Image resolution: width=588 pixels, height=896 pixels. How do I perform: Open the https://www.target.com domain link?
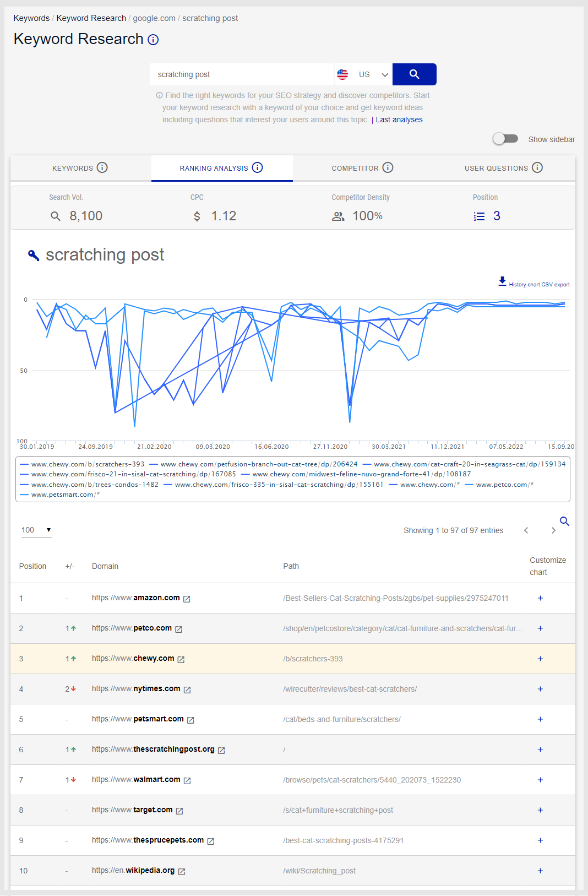pos(132,810)
